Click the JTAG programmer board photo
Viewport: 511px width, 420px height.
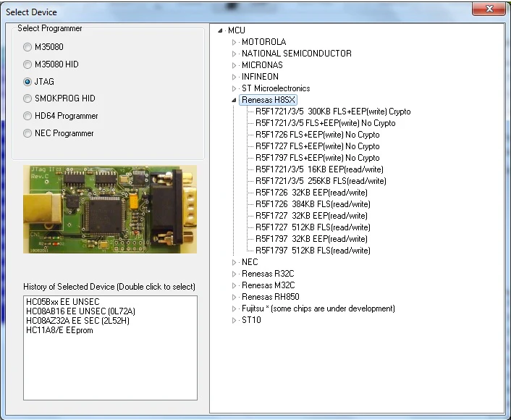pyautogui.click(x=110, y=209)
